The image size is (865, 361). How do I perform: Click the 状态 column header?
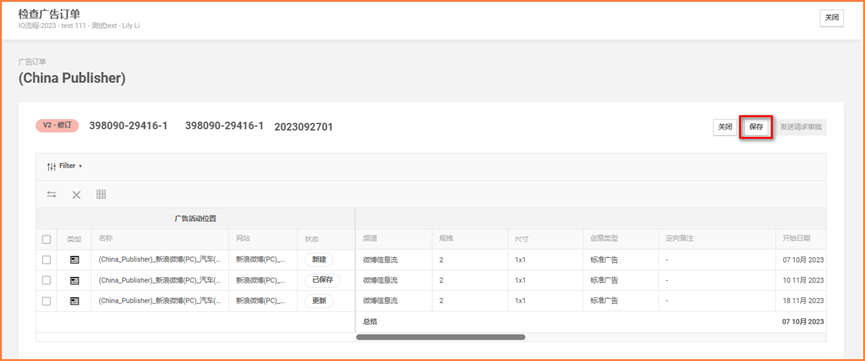pyautogui.click(x=312, y=239)
